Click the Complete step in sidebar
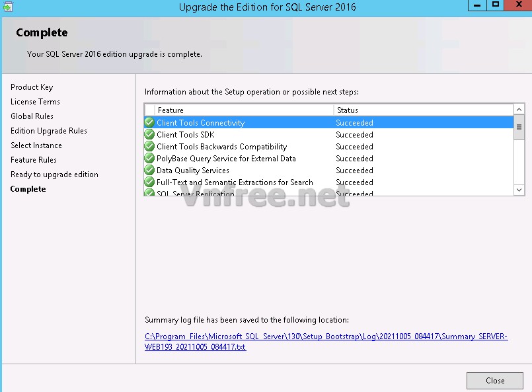 [x=28, y=189]
